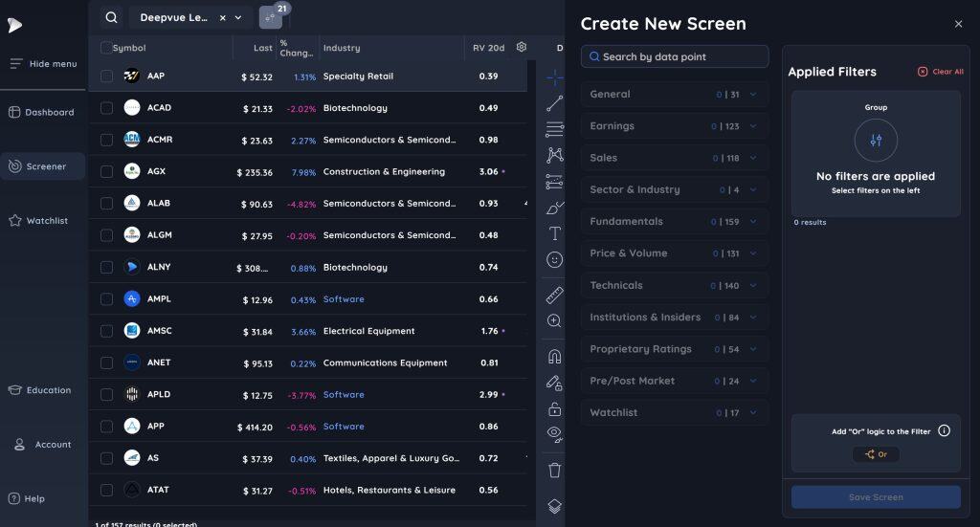The width and height of the screenshot is (980, 527).
Task: Click the search magnifier above the table
Action: (111, 17)
